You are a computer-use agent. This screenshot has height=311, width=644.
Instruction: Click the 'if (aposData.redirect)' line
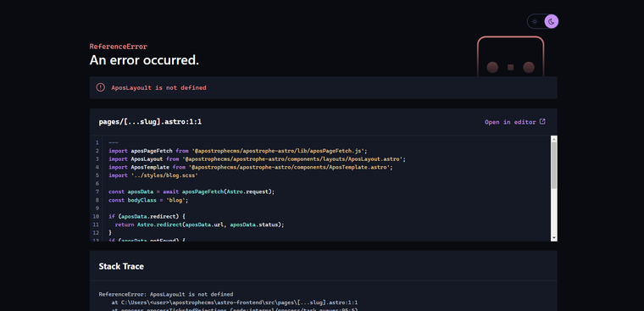(x=147, y=216)
